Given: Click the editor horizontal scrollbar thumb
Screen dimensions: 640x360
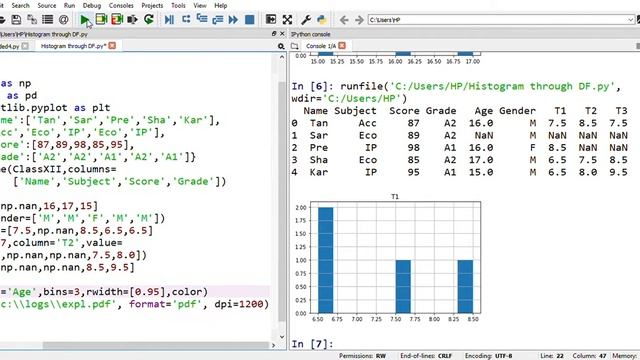Looking at the screenshot, I should tap(155, 345).
